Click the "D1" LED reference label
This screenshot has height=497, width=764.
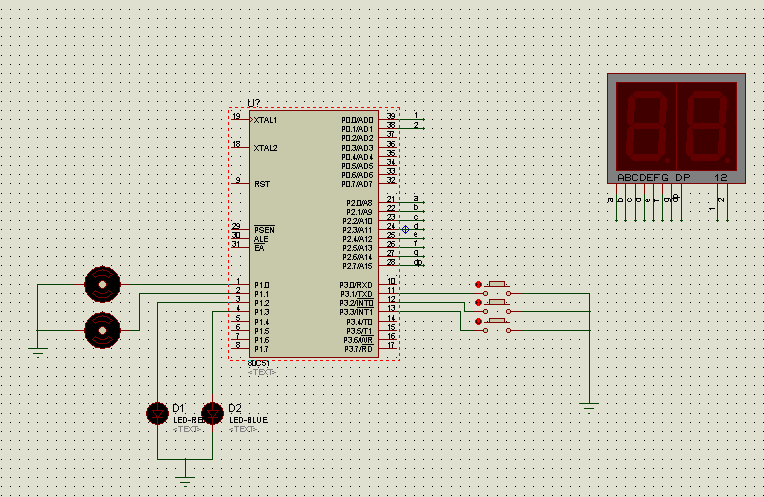tap(179, 408)
